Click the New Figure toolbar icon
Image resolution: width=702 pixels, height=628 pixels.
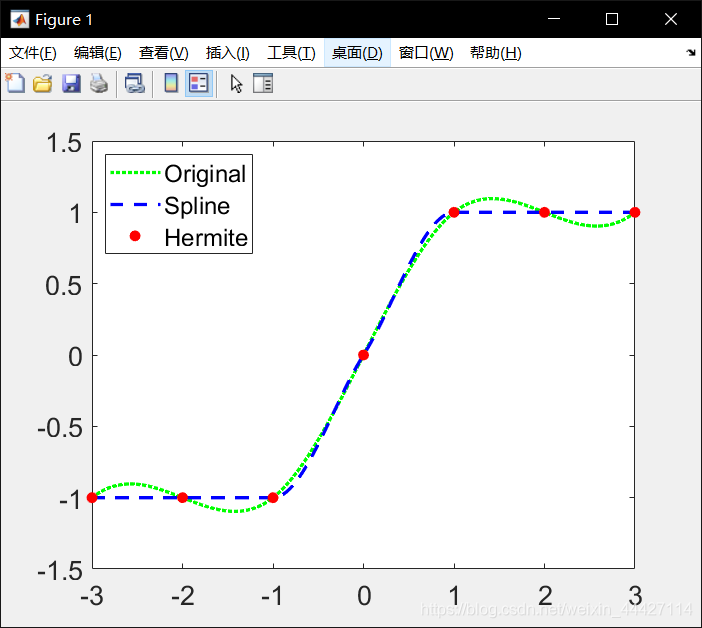pyautogui.click(x=15, y=83)
